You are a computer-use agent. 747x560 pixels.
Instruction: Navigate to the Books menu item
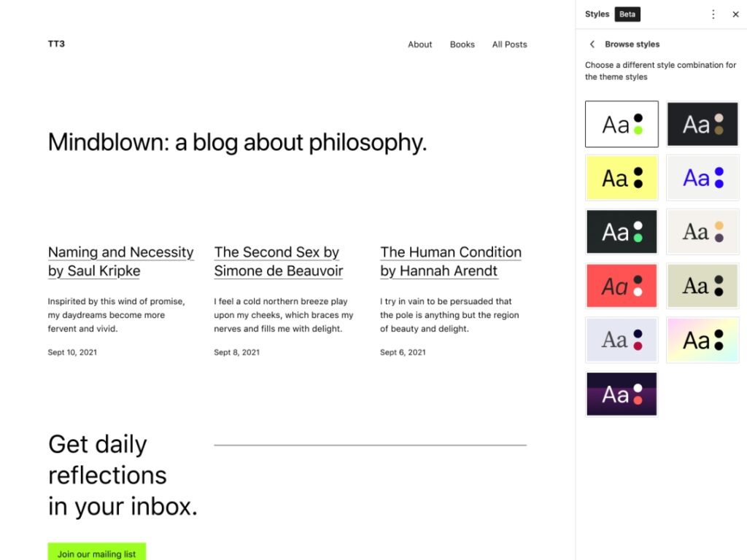pos(462,44)
